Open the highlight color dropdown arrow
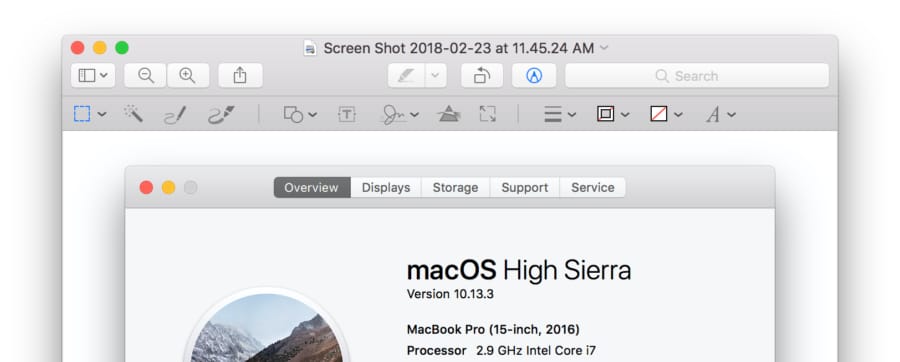Screen dimensions: 900x362 (x=436, y=76)
